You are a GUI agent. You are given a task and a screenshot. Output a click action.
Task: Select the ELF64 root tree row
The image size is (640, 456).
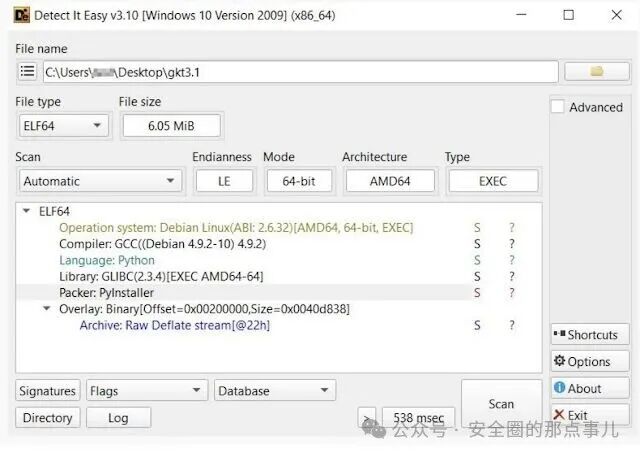pos(54,211)
